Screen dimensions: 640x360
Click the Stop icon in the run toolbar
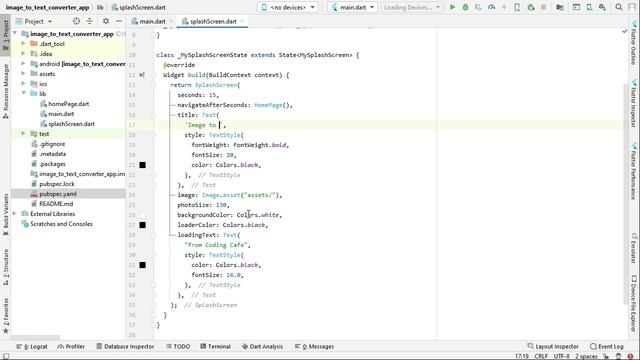click(x=543, y=7)
